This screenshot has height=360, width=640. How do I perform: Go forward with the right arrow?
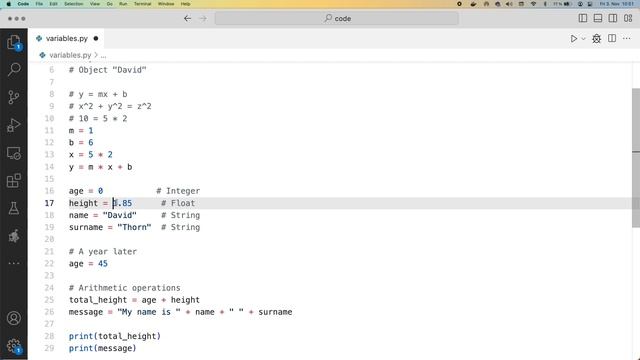point(203,18)
